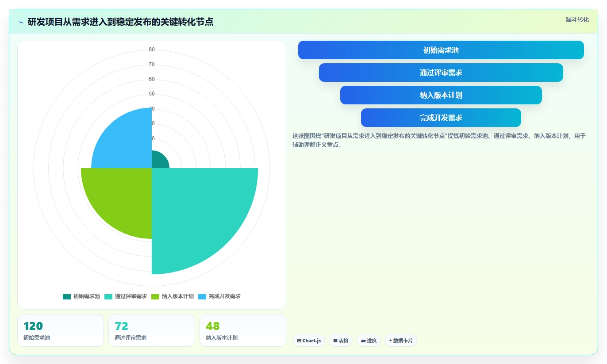Click the sparkle icon in 数据卡片 chip
The width and height of the screenshot is (607, 364).
point(391,341)
